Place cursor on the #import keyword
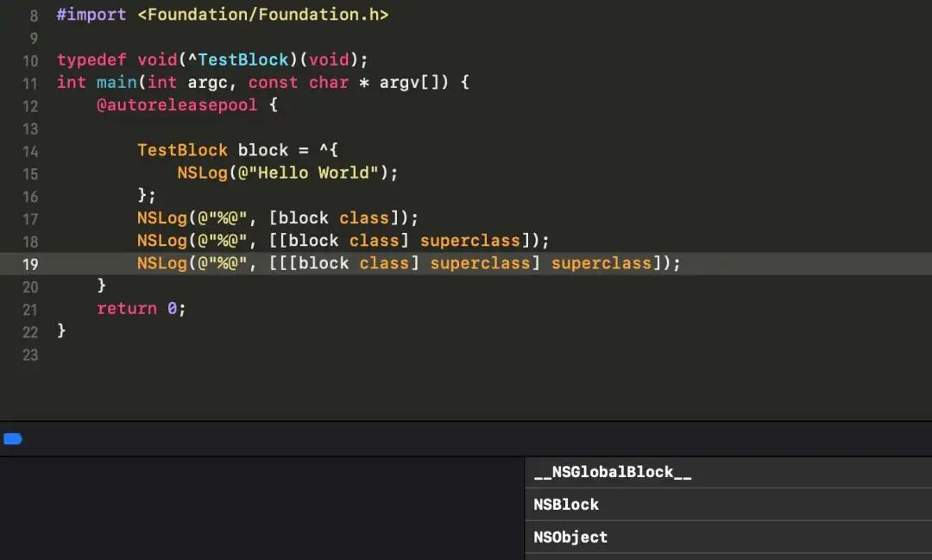Viewport: 932px width, 560px height. click(91, 15)
